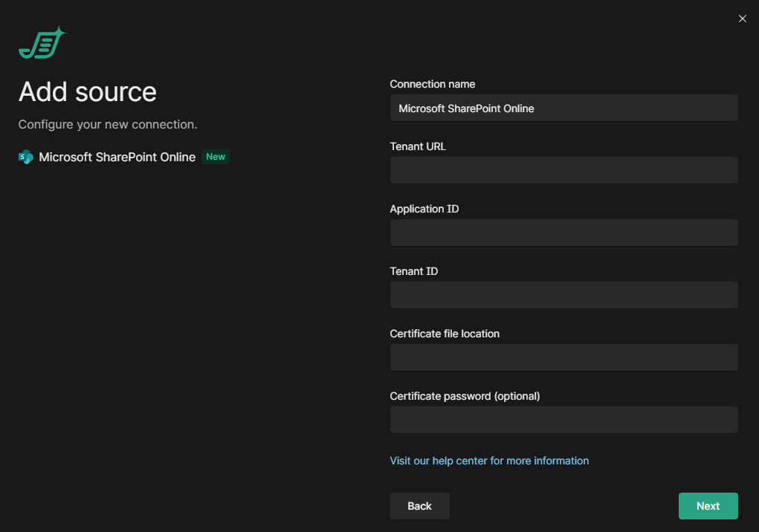Click the Application ID label text
The height and width of the screenshot is (532, 759).
(424, 209)
